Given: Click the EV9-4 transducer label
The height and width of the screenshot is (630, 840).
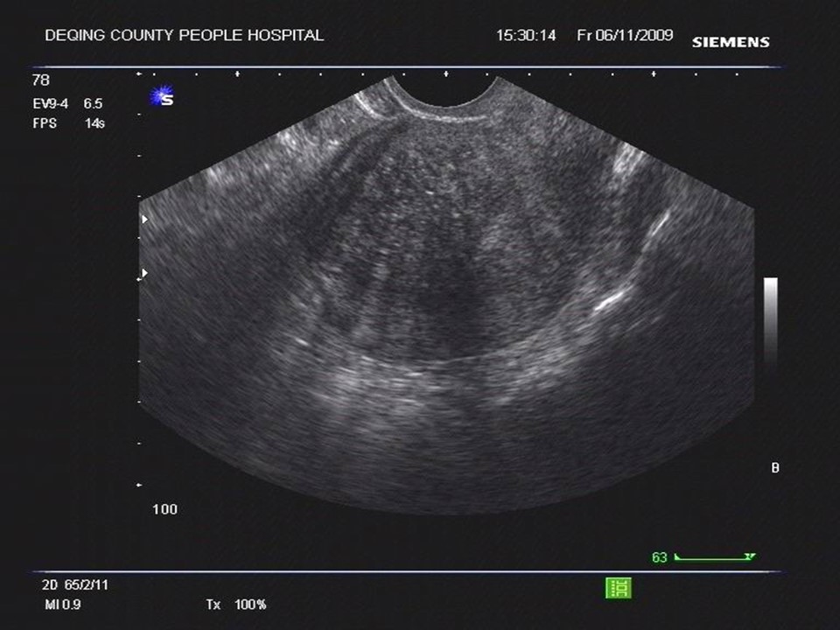Looking at the screenshot, I should tap(51, 103).
